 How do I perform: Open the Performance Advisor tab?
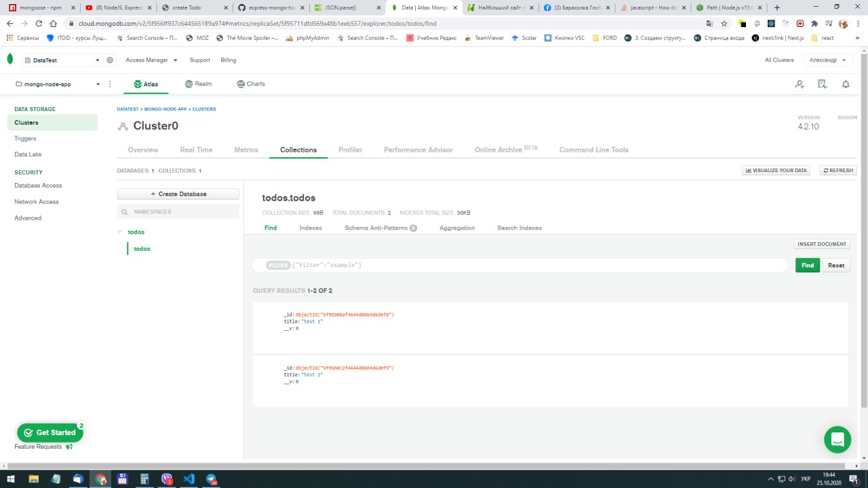click(x=418, y=150)
